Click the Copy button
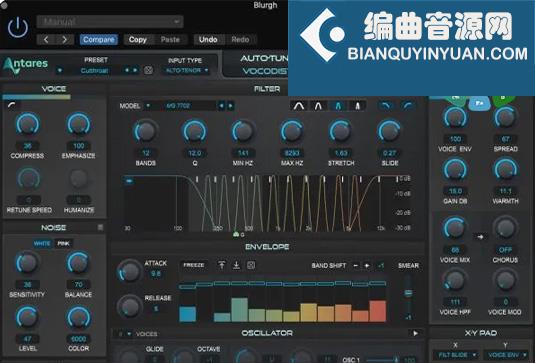The image size is (535, 363). [138, 40]
